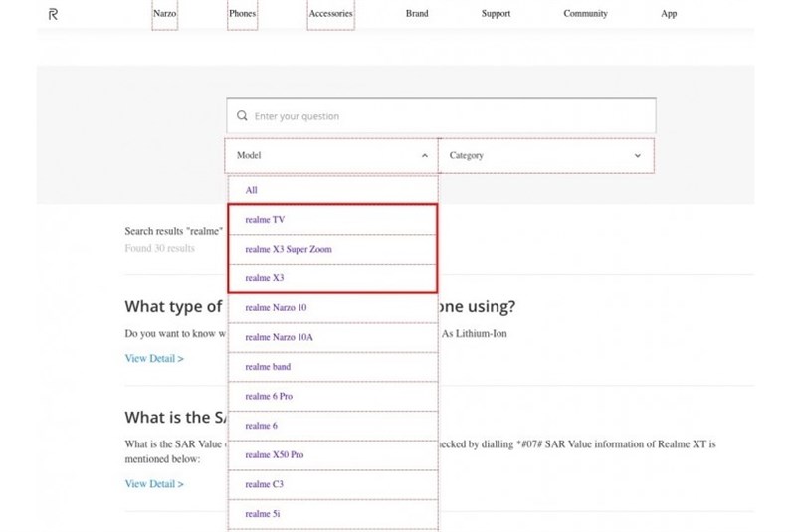Visit the Community section
This screenshot has width=796, height=532.
tap(585, 14)
